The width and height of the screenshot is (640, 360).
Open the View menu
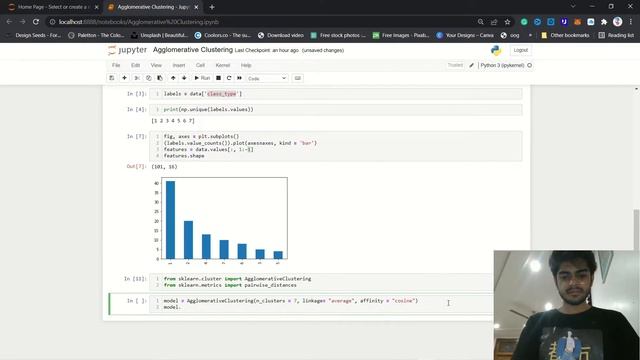tap(156, 65)
